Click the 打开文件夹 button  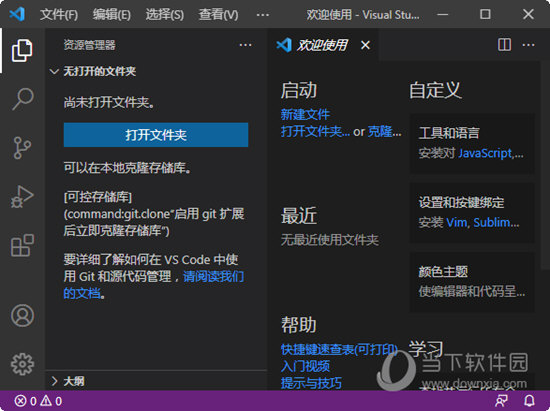pyautogui.click(x=156, y=135)
